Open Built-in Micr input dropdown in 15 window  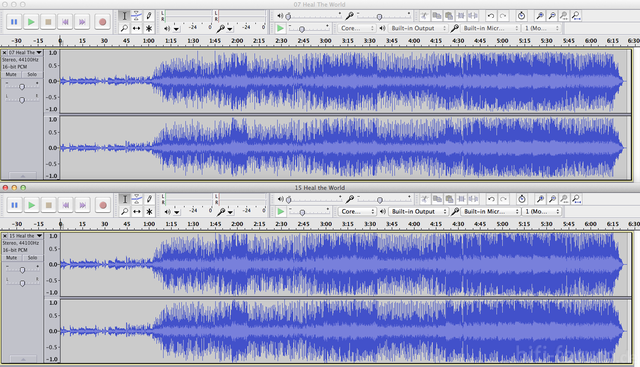coord(490,211)
